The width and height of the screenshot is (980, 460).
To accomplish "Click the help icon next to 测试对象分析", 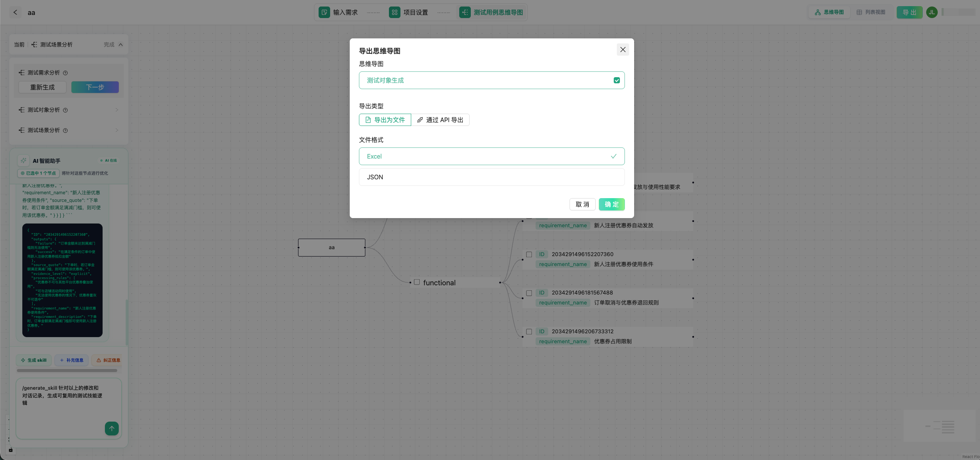I will click(65, 110).
